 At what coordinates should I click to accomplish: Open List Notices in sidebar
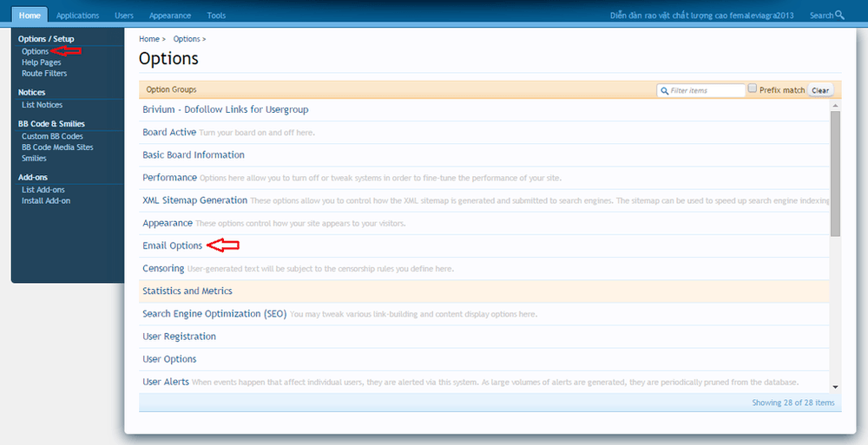point(42,105)
